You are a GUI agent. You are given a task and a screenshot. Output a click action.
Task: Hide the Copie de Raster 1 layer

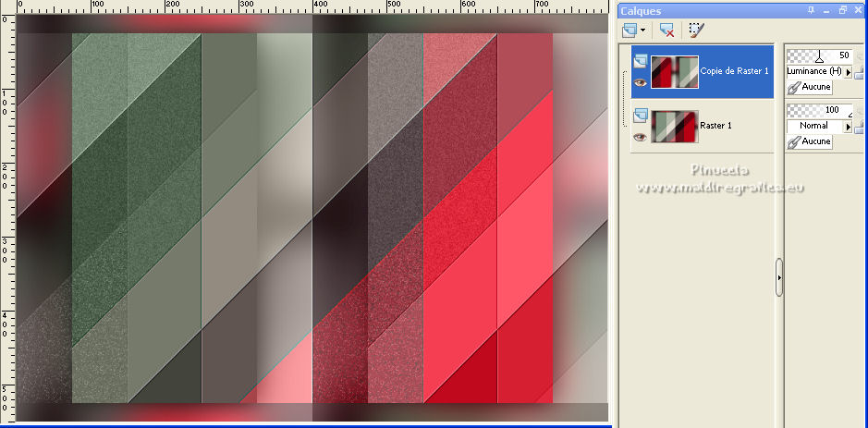click(641, 82)
